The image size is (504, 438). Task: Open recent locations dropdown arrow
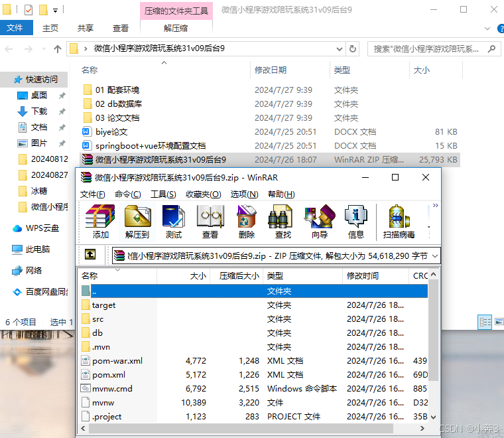click(44, 49)
